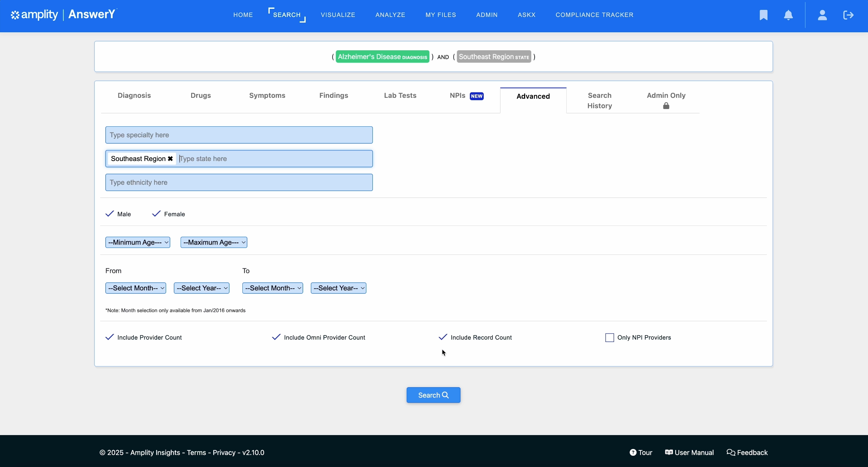This screenshot has height=467, width=868.
Task: Expand the Minimum Age dropdown
Action: point(137,243)
